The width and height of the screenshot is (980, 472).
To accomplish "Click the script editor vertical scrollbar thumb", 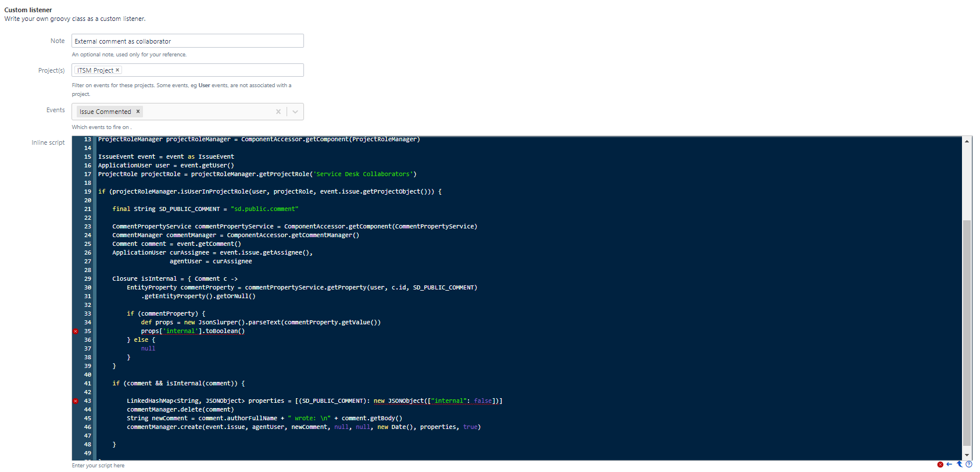I will click(967, 332).
